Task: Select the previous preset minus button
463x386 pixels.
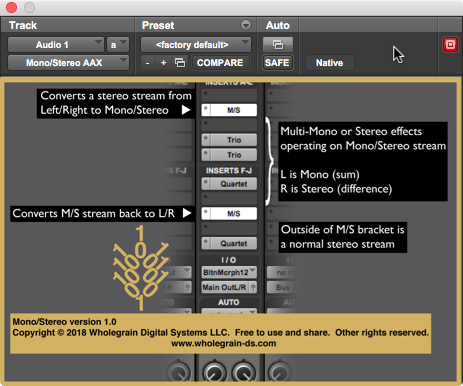Action: pos(147,63)
